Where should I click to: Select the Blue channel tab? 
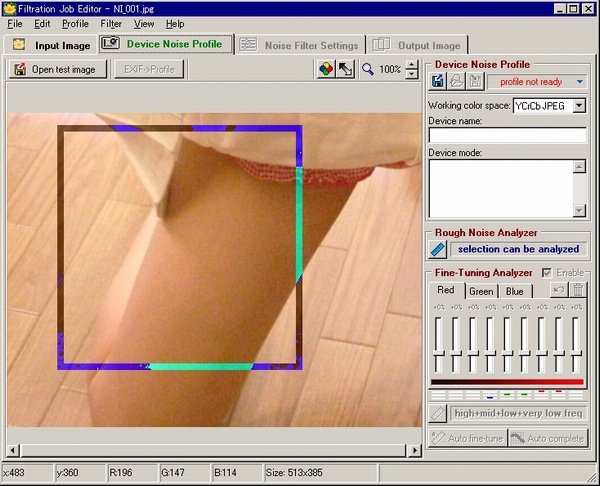coord(515,291)
